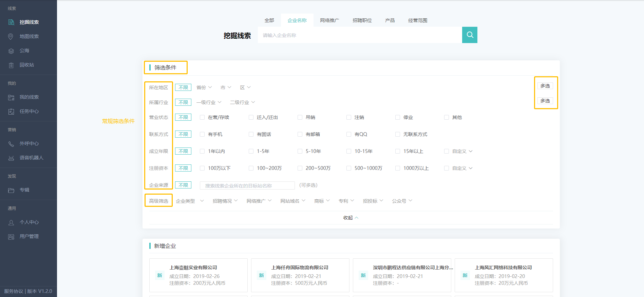Click 不限 for 企业来源
The image size is (644, 297).
pos(183,185)
